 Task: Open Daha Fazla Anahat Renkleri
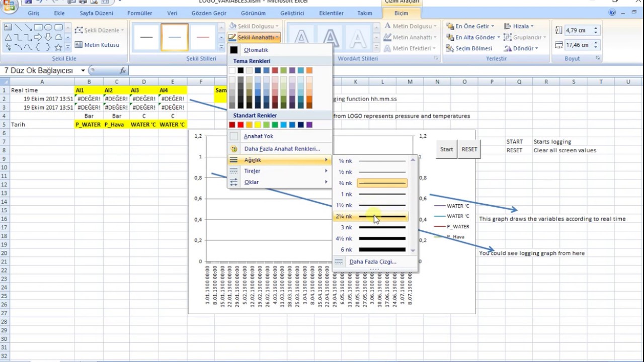pyautogui.click(x=280, y=149)
